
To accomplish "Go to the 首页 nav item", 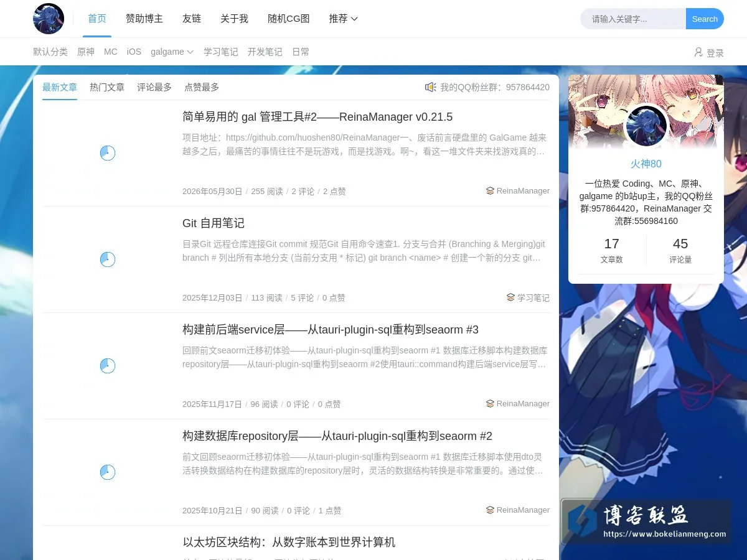I will pyautogui.click(x=97, y=19).
